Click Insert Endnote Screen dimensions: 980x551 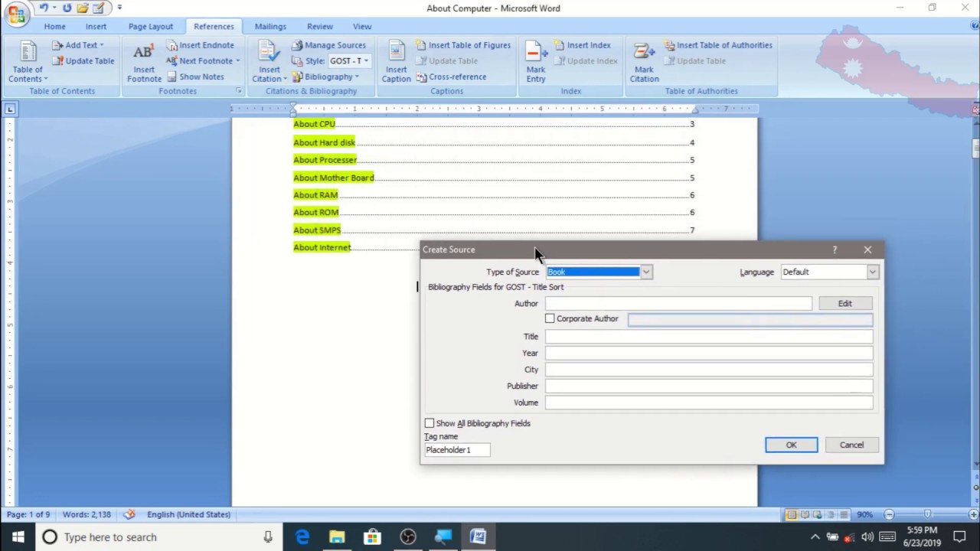201,45
